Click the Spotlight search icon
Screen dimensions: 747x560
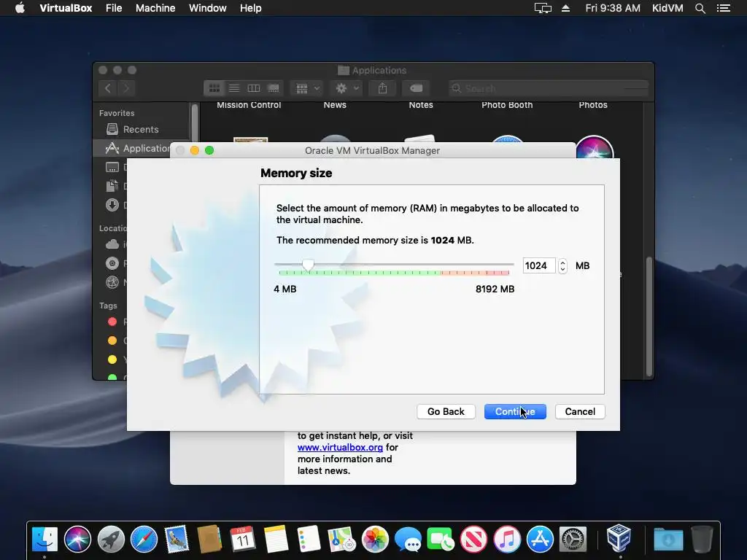coord(700,8)
